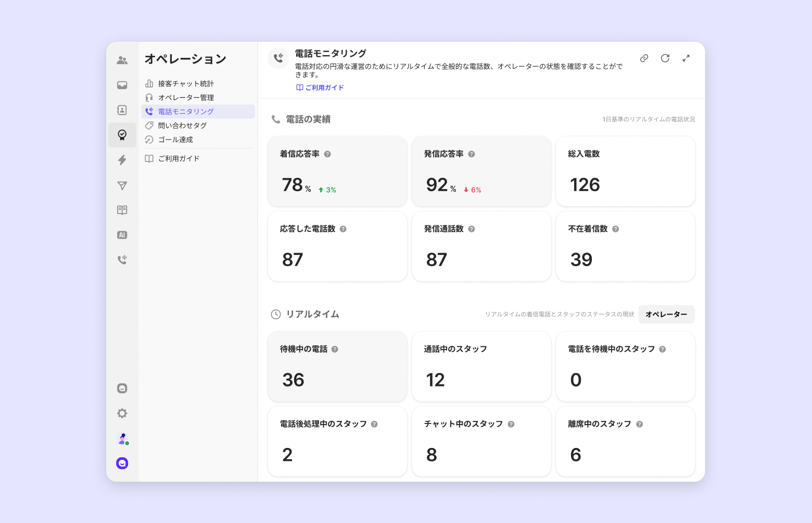Open the inbox tray icon
The width and height of the screenshot is (812, 523).
coord(122,85)
